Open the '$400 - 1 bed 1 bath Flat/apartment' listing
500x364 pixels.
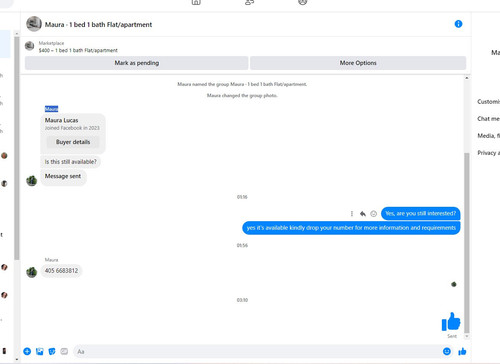pos(78,50)
